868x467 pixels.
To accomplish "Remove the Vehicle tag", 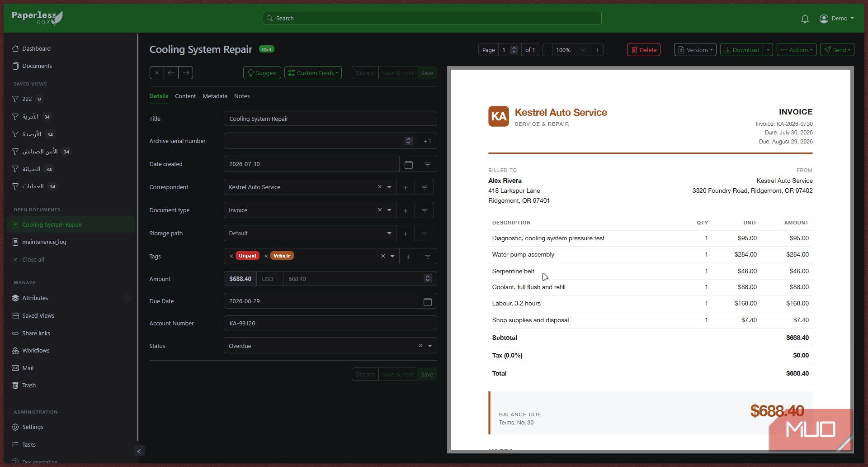I will 266,256.
